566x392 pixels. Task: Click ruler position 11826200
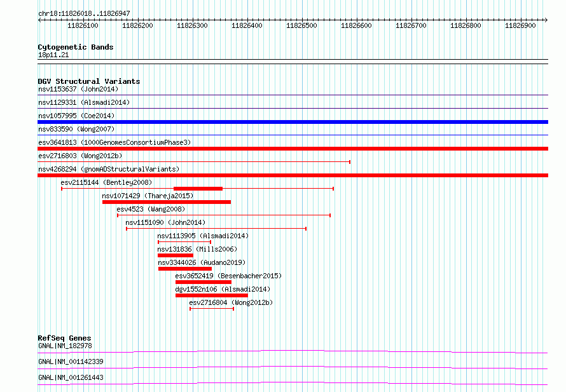pos(137,25)
